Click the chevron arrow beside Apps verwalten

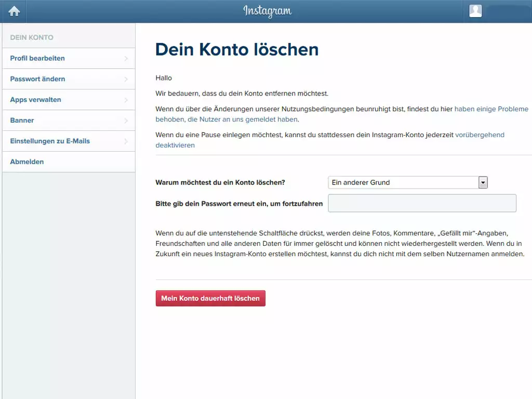click(x=126, y=100)
